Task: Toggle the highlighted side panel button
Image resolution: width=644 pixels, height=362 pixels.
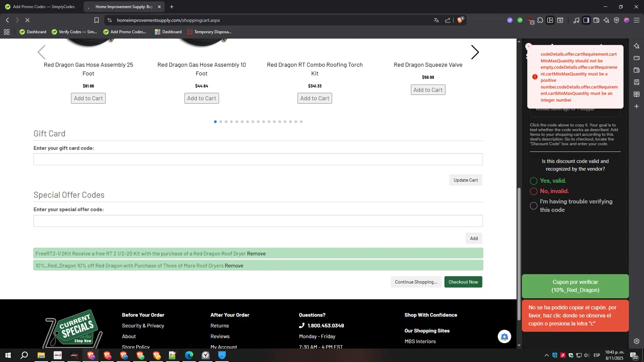Action: pos(586,20)
